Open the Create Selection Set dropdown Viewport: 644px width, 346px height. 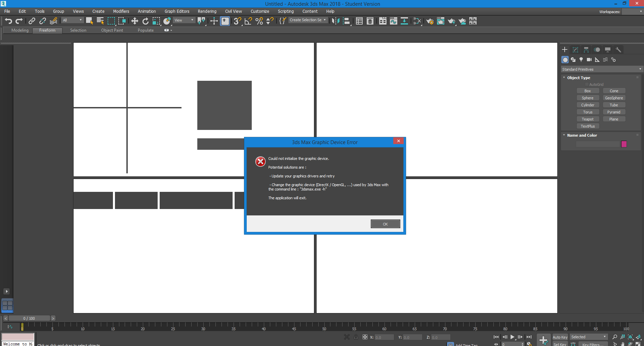tap(308, 20)
